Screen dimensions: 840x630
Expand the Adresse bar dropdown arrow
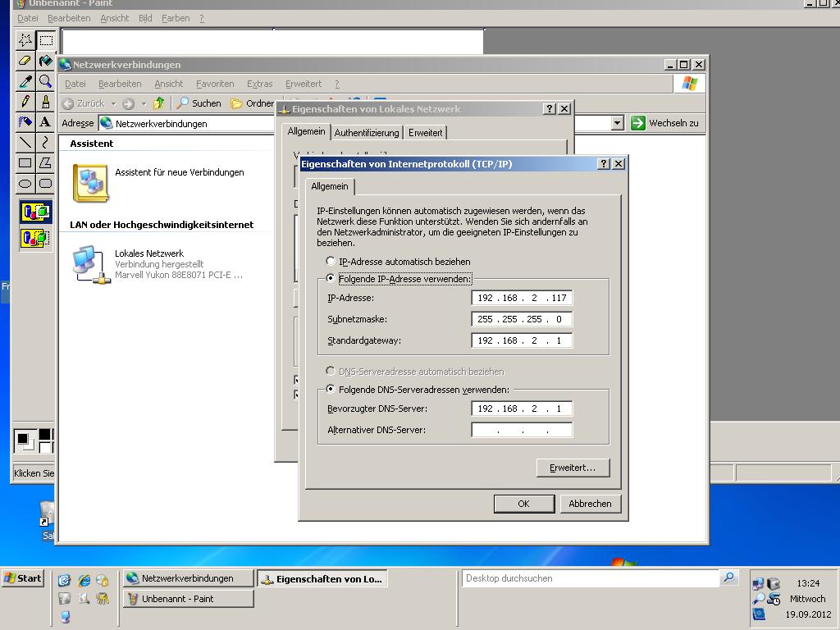[x=618, y=123]
